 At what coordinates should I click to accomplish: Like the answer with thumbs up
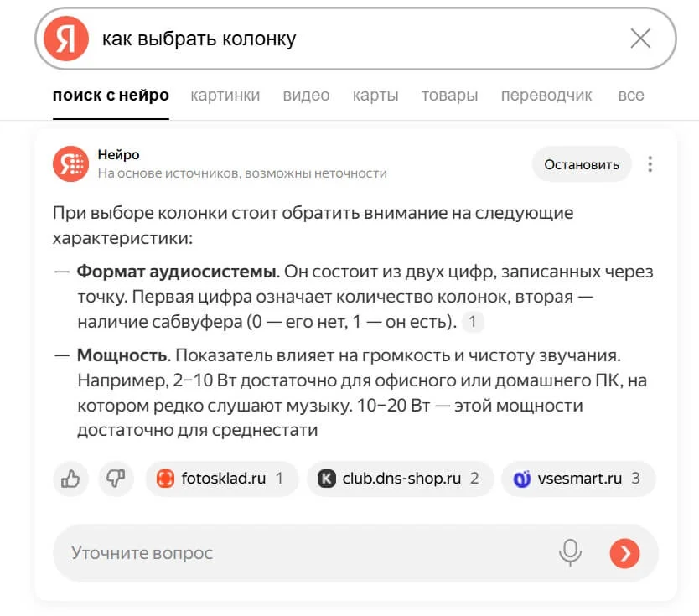[x=71, y=479]
